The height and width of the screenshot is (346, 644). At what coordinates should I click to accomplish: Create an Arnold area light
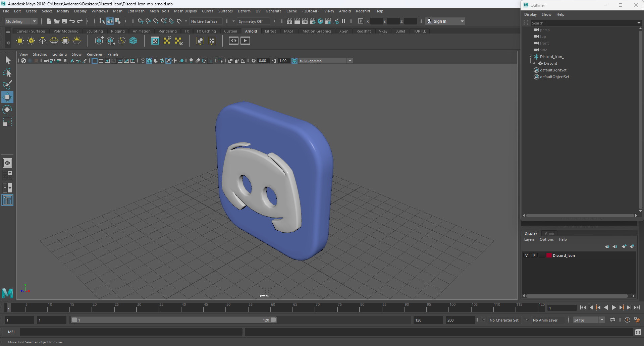coord(20,41)
